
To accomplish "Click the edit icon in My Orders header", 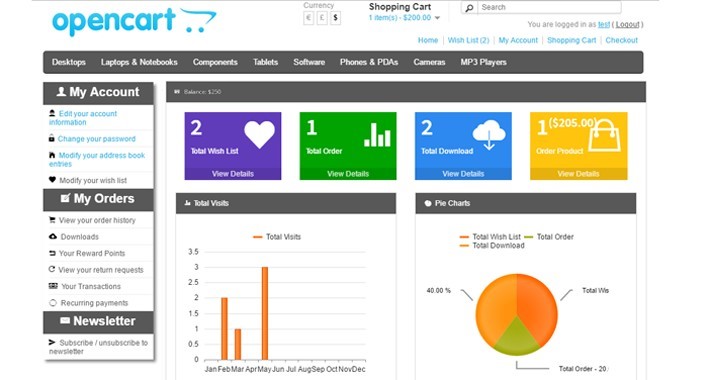I will pyautogui.click(x=66, y=198).
